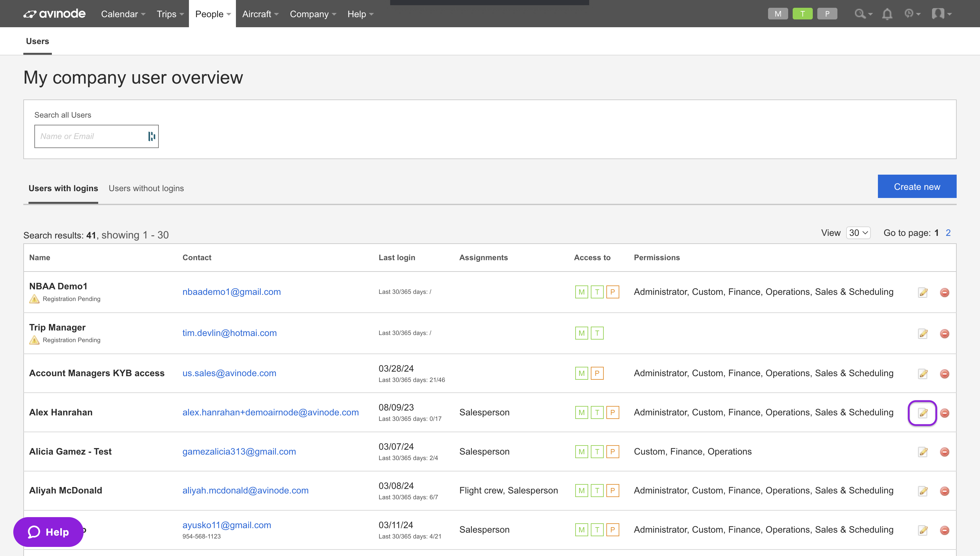Open gamezalicia313@gmail.com email link

[239, 452]
